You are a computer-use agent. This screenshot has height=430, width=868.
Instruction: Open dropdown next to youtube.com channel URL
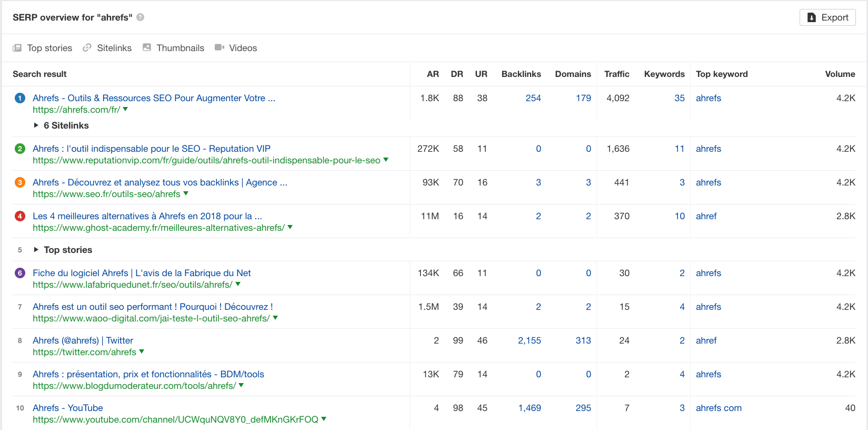[324, 419]
